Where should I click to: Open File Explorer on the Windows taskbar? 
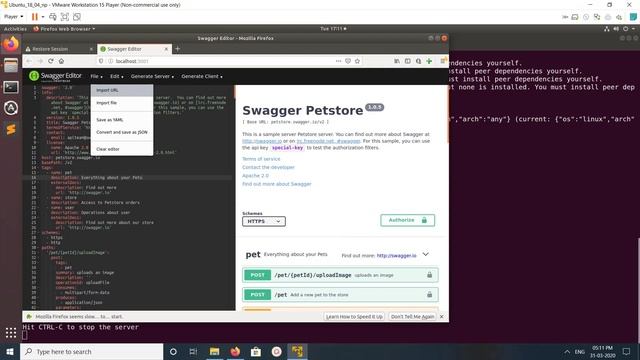214,351
